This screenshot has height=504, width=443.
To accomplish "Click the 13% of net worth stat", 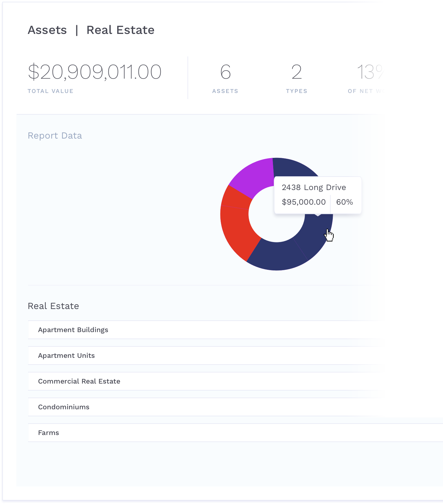I will tap(366, 78).
